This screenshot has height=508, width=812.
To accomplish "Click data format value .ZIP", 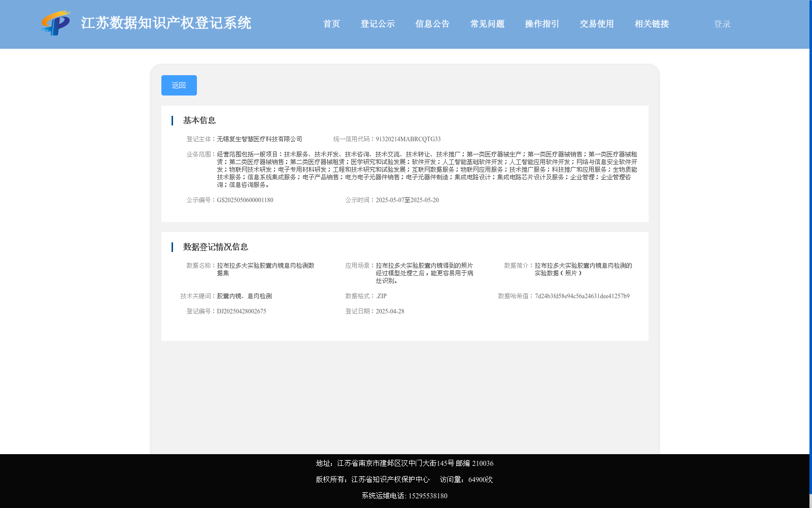I will [381, 296].
